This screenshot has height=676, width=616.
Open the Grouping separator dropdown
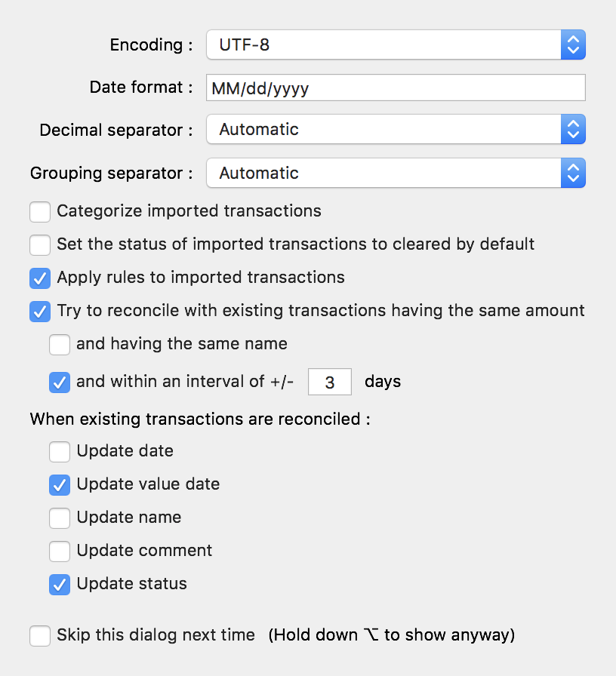click(396, 173)
